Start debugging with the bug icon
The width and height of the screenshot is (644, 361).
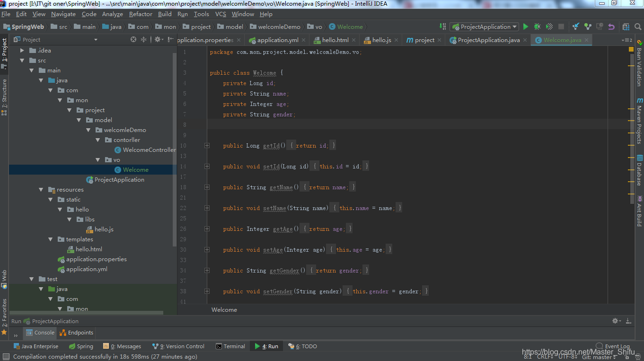coord(537,27)
